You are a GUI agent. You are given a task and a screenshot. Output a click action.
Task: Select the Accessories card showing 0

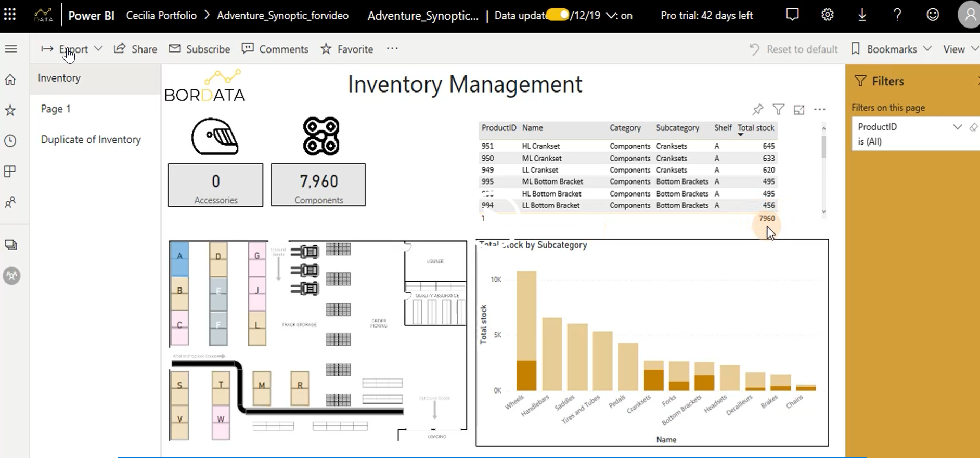tap(215, 185)
